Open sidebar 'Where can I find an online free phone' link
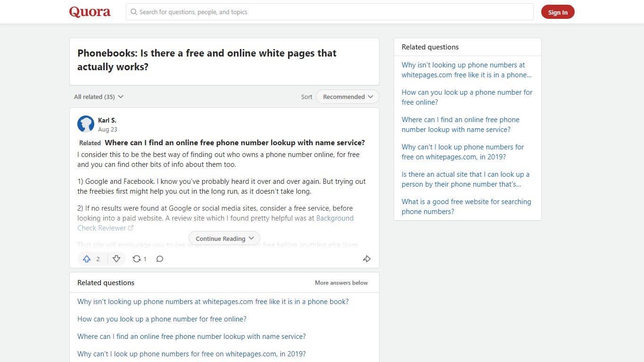Viewport: 644px width, 362px height. pyautogui.click(x=461, y=124)
